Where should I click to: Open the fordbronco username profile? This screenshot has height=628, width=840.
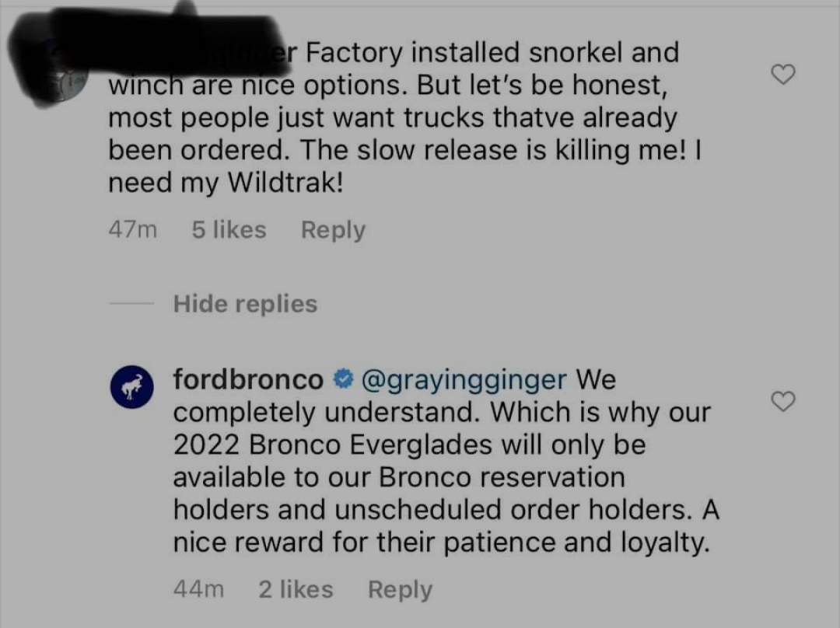coord(248,379)
